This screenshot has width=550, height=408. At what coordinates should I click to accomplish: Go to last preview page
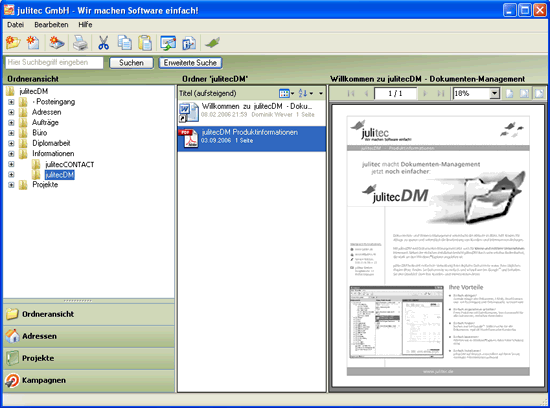pos(441,93)
